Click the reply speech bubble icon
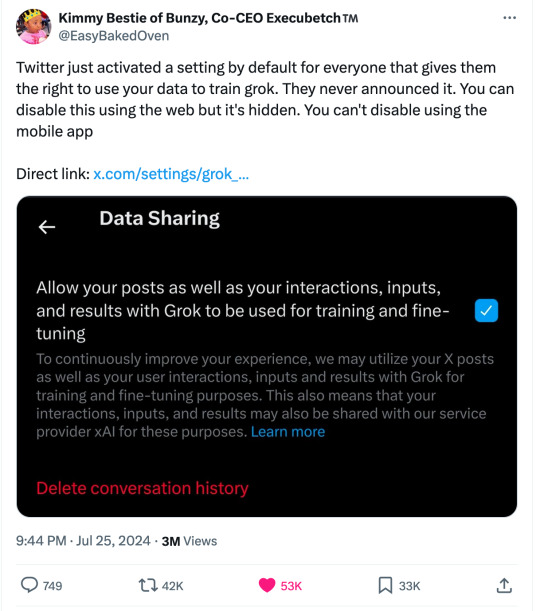 pyautogui.click(x=29, y=585)
